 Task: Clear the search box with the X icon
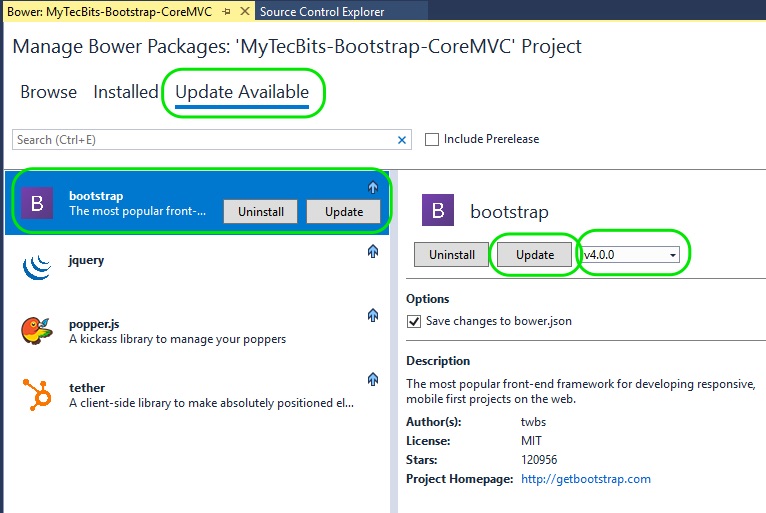[x=402, y=140]
